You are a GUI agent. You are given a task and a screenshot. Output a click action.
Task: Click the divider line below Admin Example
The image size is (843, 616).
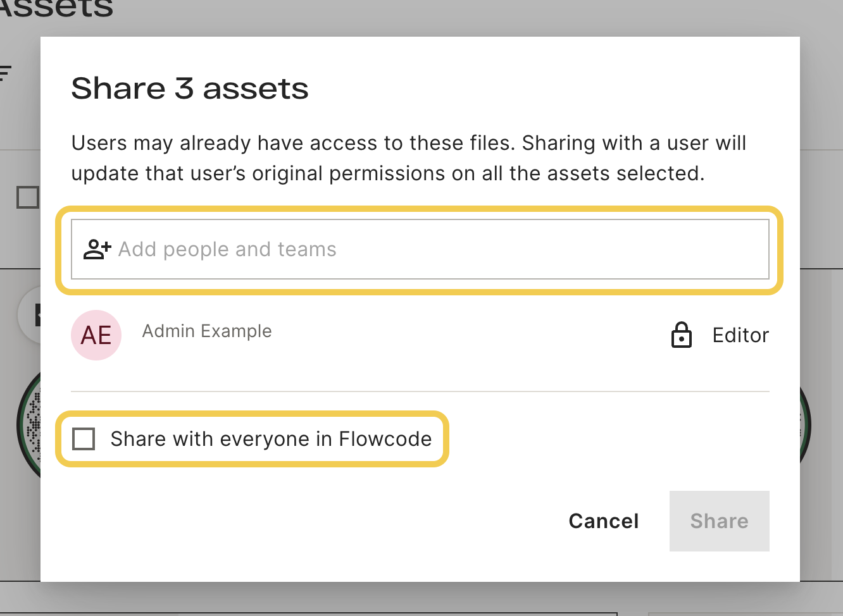point(420,391)
